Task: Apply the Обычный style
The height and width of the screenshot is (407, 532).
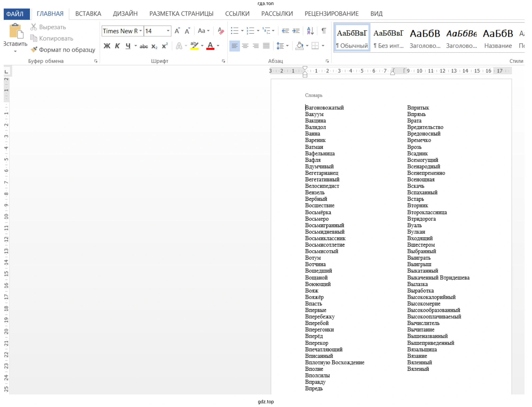Action: point(352,38)
